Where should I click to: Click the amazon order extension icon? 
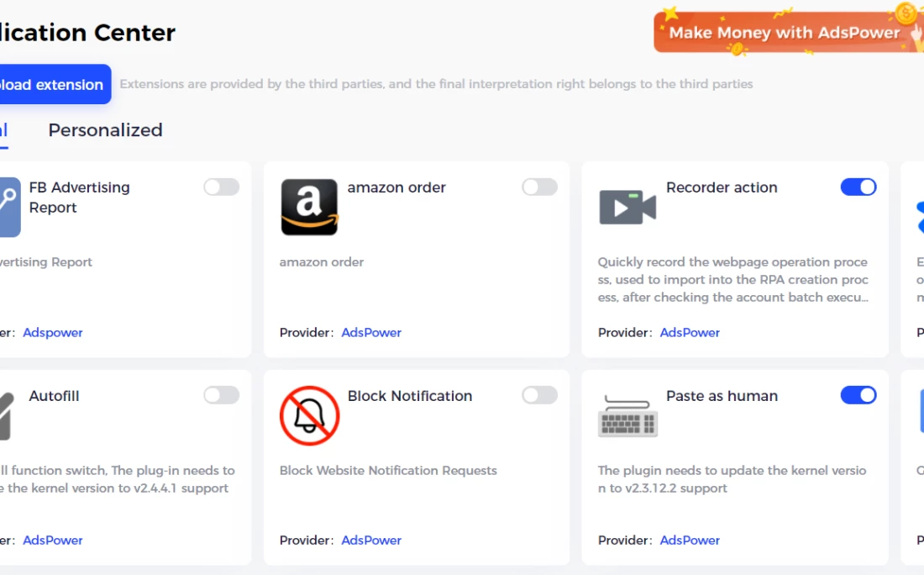[309, 207]
